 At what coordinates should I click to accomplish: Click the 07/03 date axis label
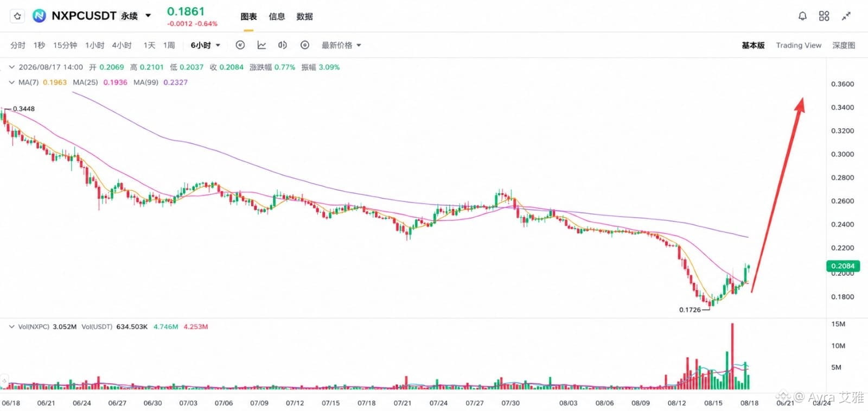coord(188,403)
